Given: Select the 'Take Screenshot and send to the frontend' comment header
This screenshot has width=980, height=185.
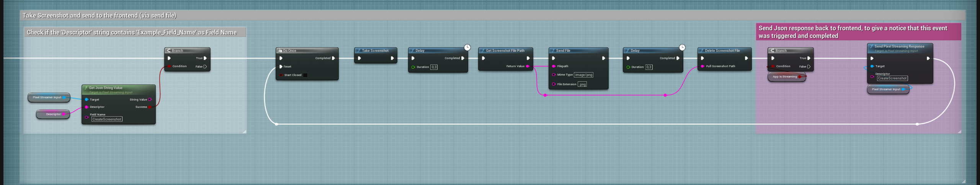Looking at the screenshot, I should pyautogui.click(x=100, y=16).
